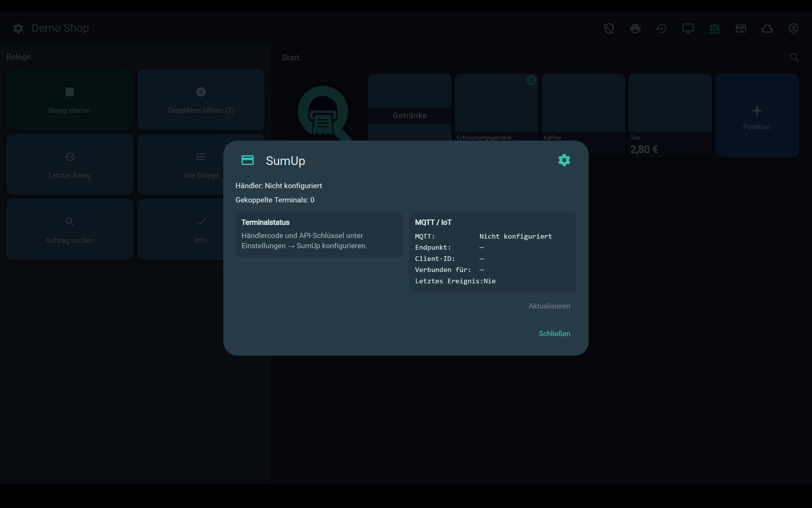Open Letzter Beleg tile
812x508 pixels.
[70, 164]
